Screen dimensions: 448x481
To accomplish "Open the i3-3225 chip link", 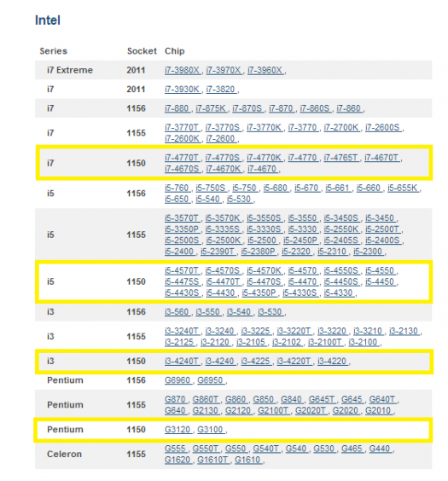I will (256, 331).
